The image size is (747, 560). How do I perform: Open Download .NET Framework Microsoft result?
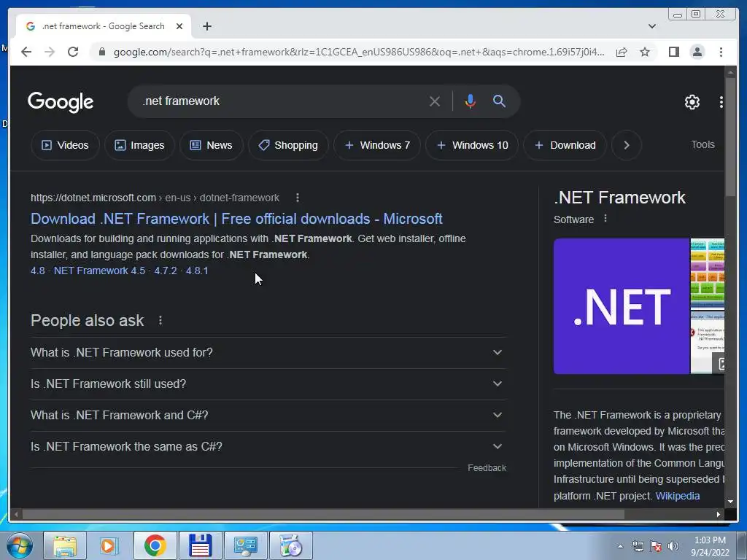click(236, 219)
